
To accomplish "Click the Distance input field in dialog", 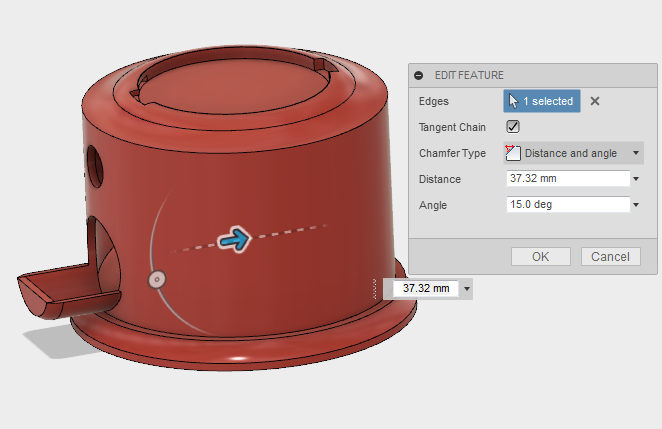I will (568, 179).
